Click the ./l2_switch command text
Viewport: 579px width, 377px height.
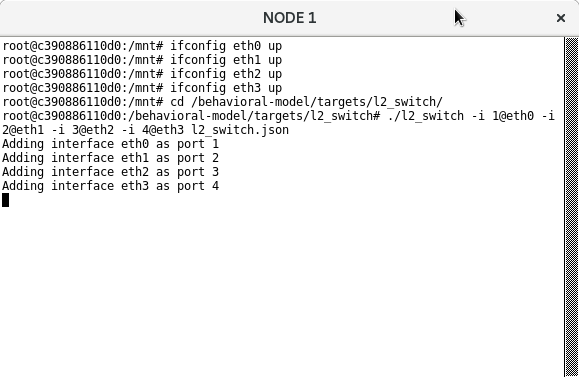point(425,116)
